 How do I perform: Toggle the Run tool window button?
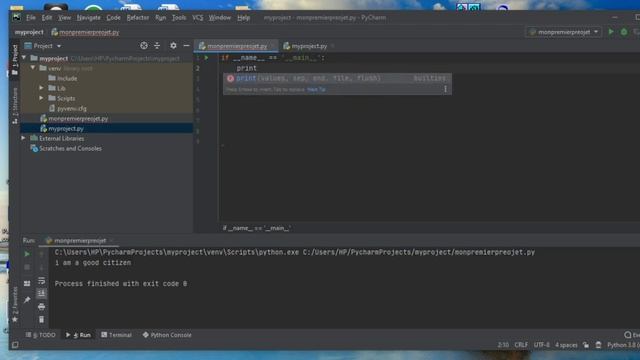click(78, 335)
